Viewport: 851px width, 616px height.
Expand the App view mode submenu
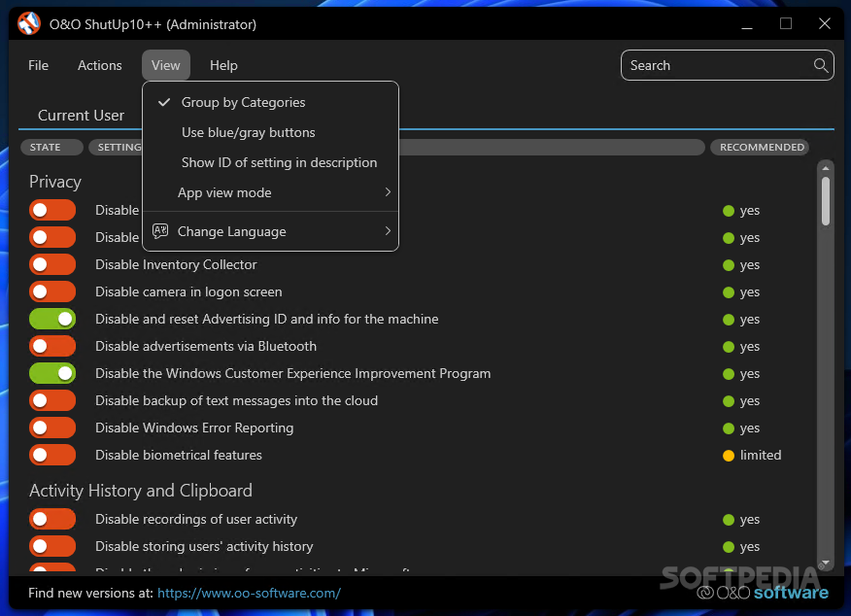click(x=270, y=192)
